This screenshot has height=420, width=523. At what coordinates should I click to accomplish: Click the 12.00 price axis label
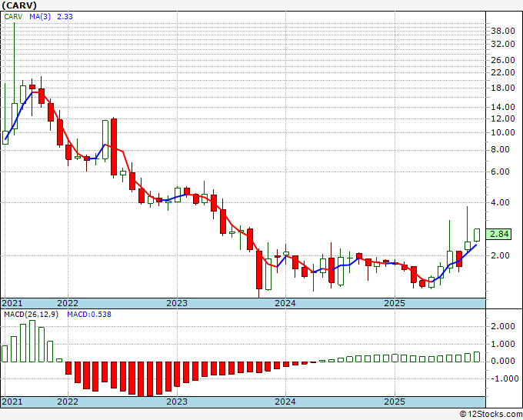[x=503, y=118]
